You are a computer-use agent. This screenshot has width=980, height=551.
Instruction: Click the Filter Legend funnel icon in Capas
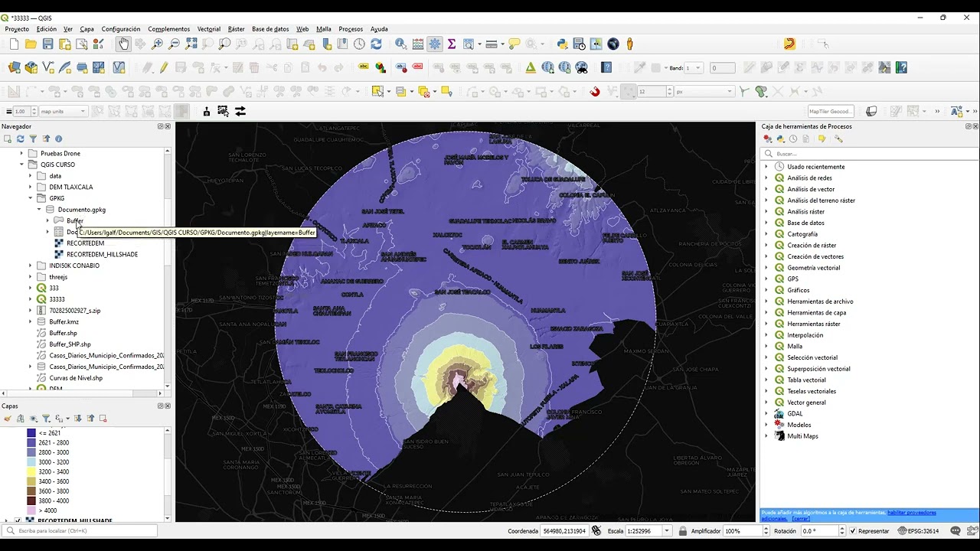click(46, 419)
